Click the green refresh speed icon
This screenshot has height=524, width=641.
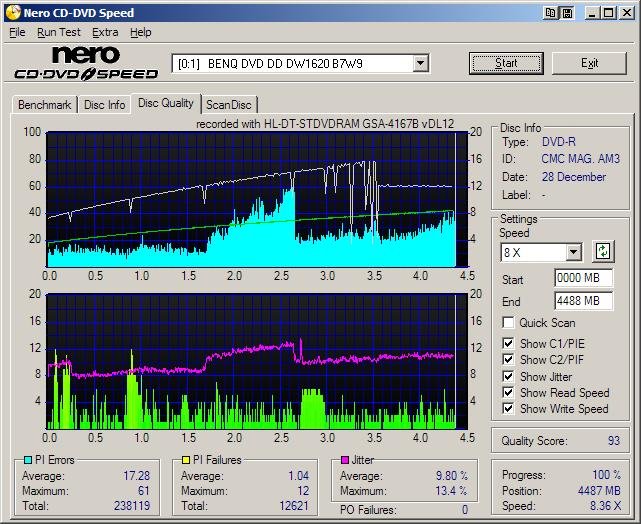pos(603,251)
